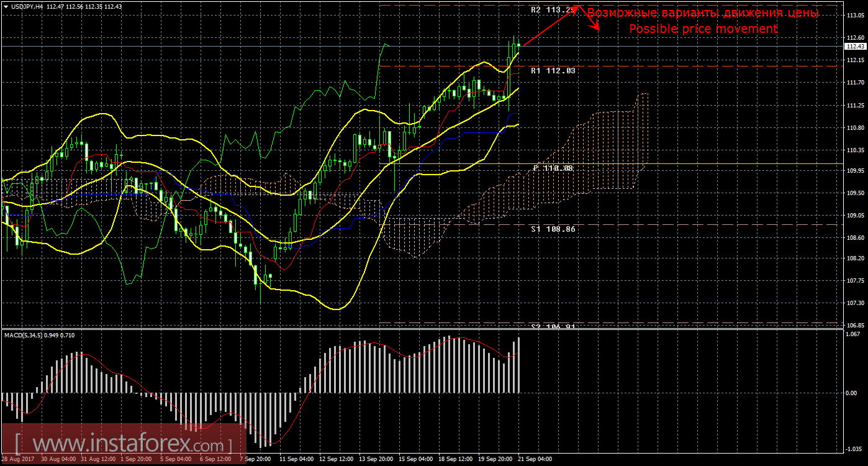Image resolution: width=868 pixels, height=466 pixels.
Task: Select the 108.20 price axis value
Action: (855, 258)
